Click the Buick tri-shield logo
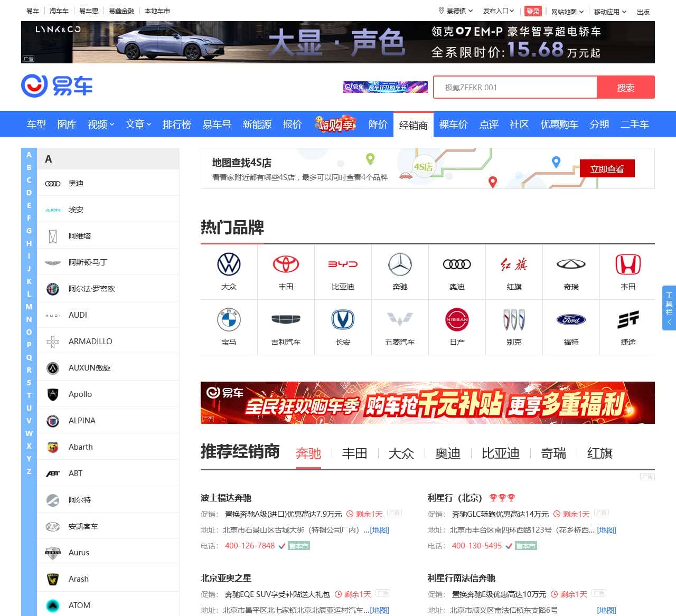The width and height of the screenshot is (676, 616). [514, 319]
